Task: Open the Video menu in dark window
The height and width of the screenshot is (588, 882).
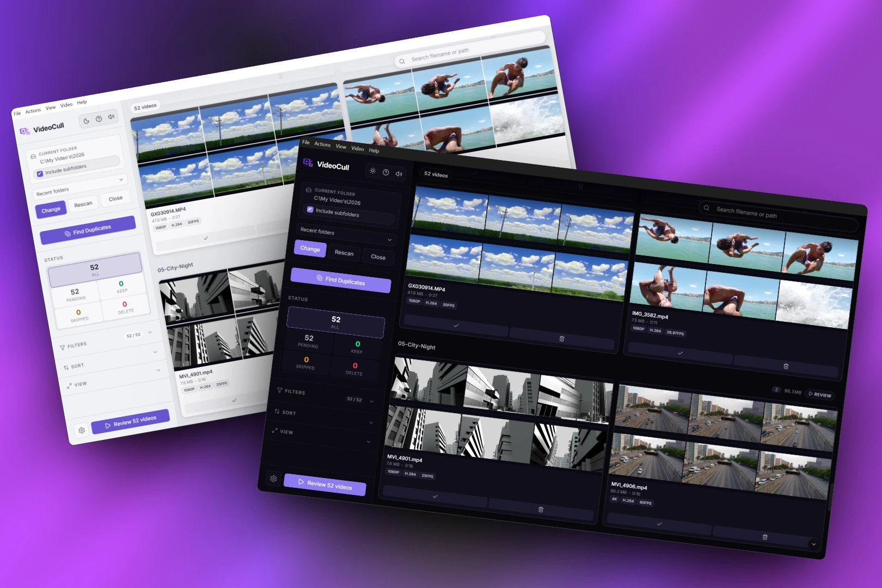Action: click(x=358, y=149)
